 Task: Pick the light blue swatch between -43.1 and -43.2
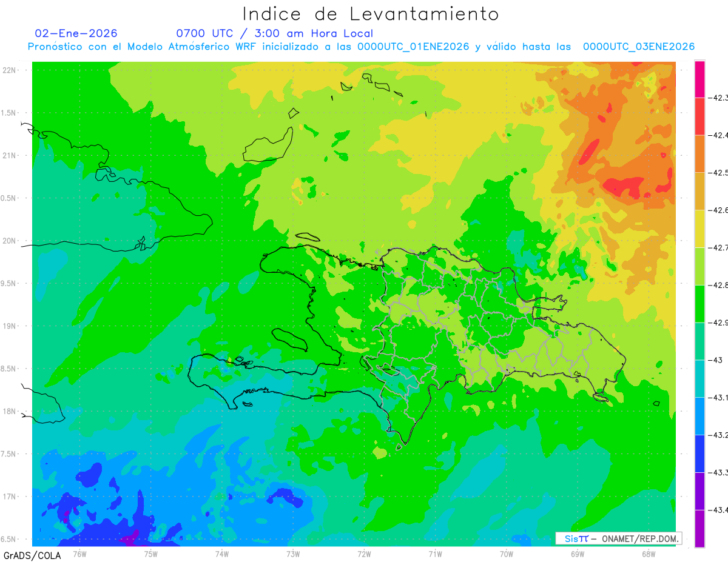tap(699, 416)
